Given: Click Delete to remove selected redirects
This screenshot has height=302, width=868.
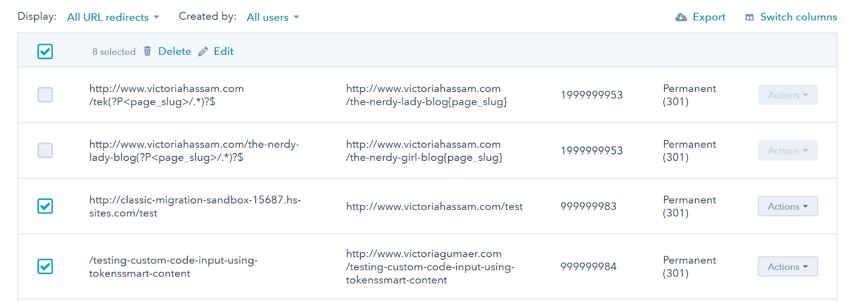Looking at the screenshot, I should [x=174, y=52].
